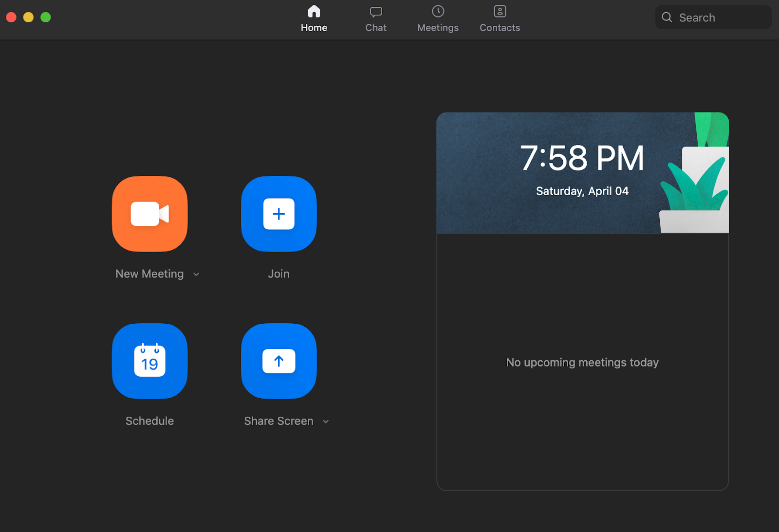Expand the New Meeting options chevron
The height and width of the screenshot is (532, 779).
(x=196, y=275)
